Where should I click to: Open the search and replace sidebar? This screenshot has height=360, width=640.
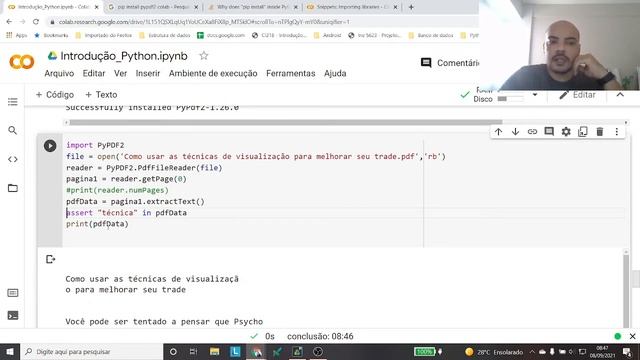point(13,130)
